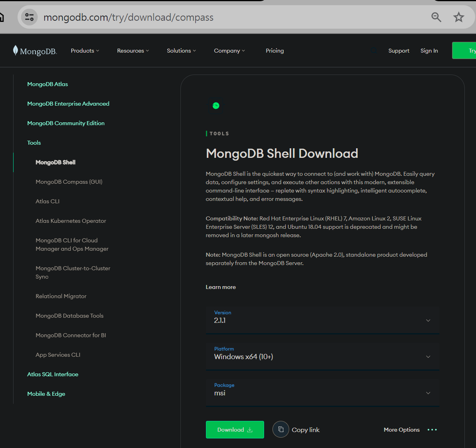Image resolution: width=476 pixels, height=448 pixels.
Task: Click the zoom magnifier icon in address bar
Action: (x=436, y=17)
